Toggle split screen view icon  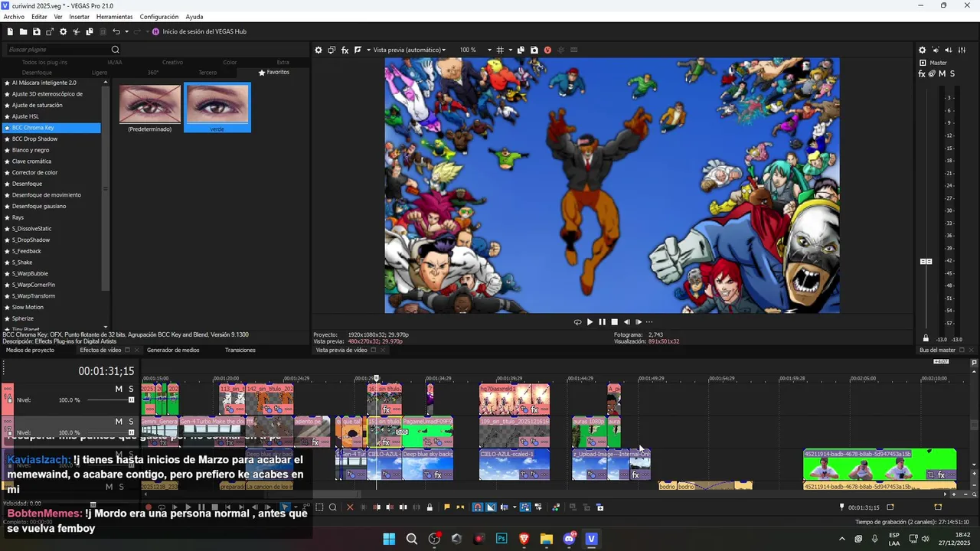[358, 50]
